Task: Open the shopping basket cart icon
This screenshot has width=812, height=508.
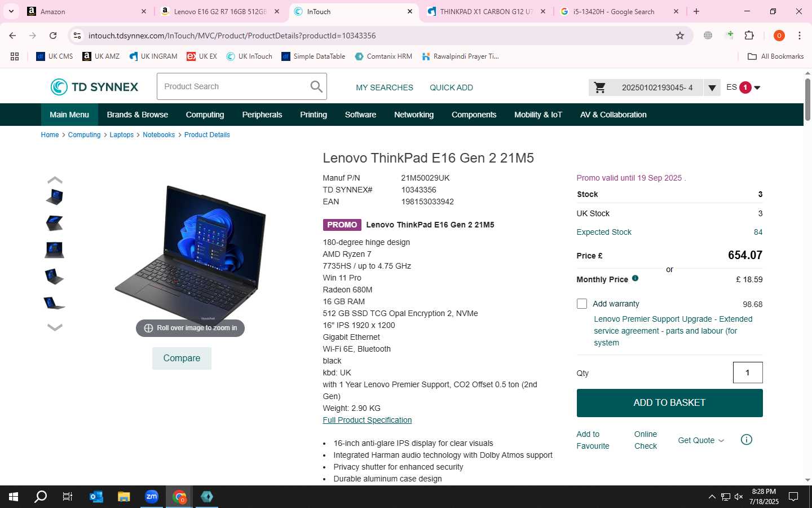Action: [x=600, y=87]
